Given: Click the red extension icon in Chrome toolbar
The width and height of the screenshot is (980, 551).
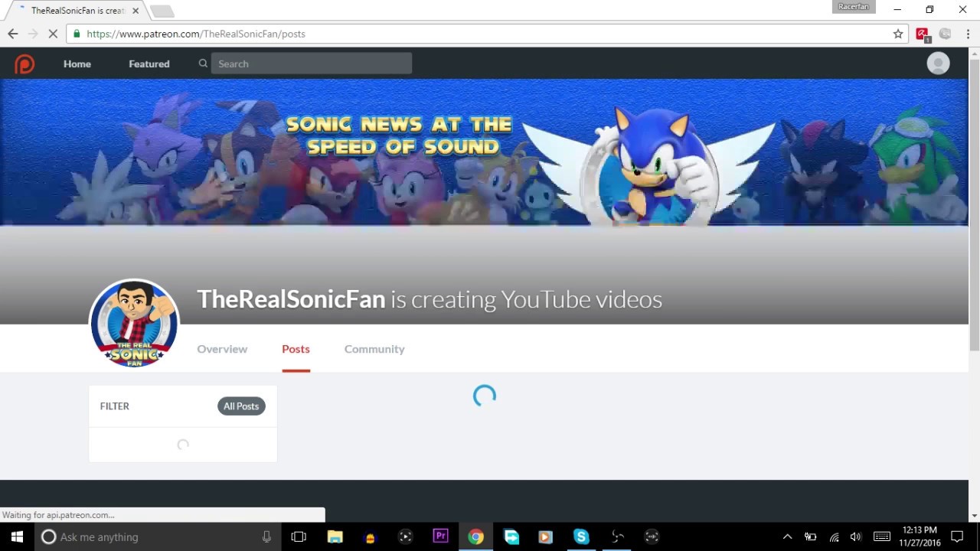Looking at the screenshot, I should pyautogui.click(x=922, y=34).
